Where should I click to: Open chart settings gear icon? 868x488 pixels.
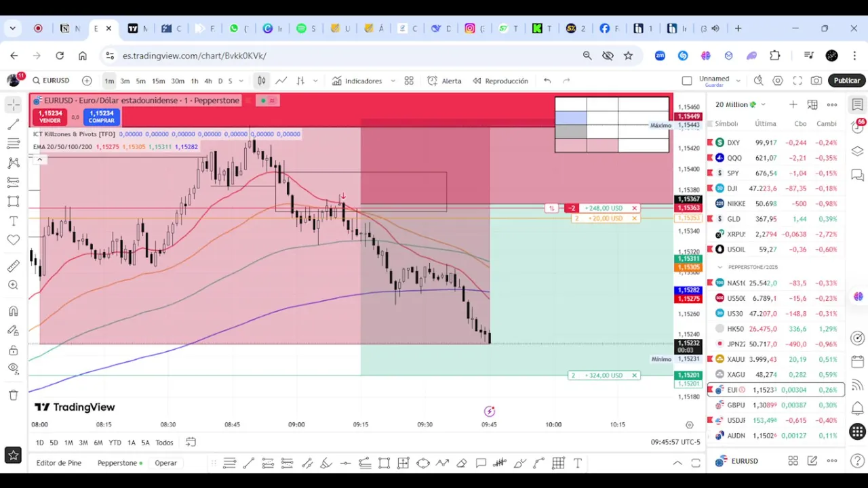pos(778,81)
